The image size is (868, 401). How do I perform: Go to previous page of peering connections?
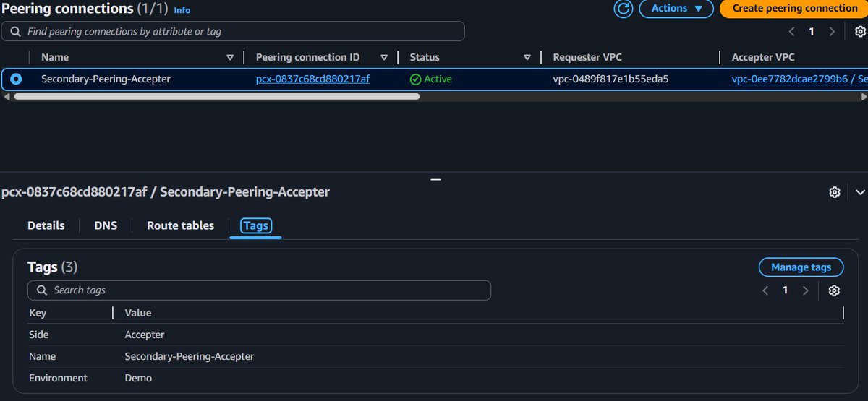tap(791, 32)
